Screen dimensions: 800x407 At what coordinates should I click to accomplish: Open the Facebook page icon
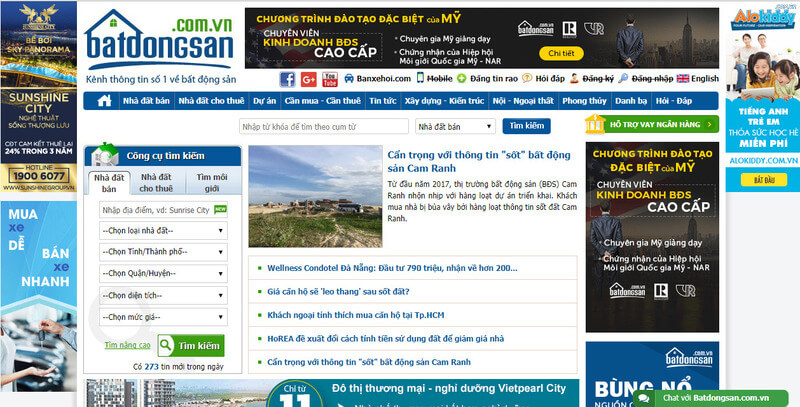click(287, 79)
